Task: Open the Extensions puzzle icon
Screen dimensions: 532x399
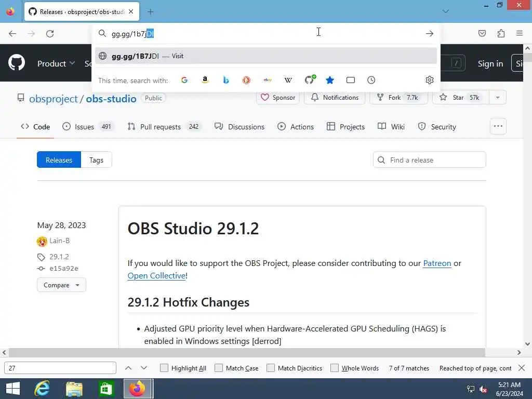Action: tap(501, 33)
